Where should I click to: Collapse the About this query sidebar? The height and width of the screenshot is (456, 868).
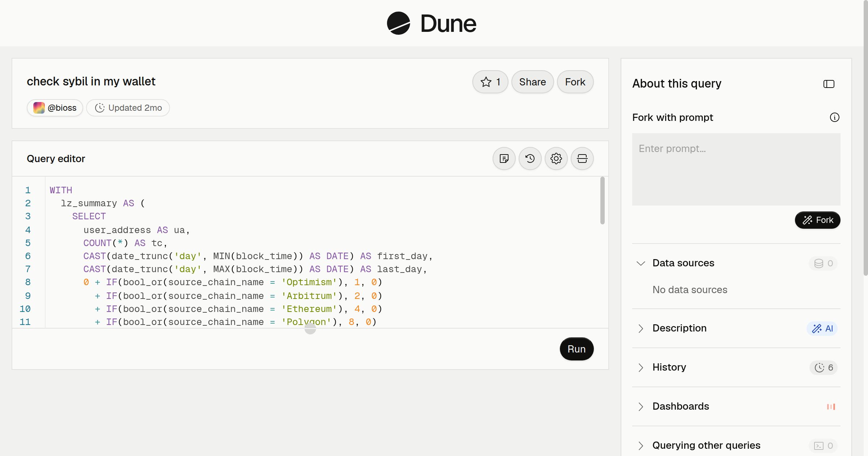(829, 84)
